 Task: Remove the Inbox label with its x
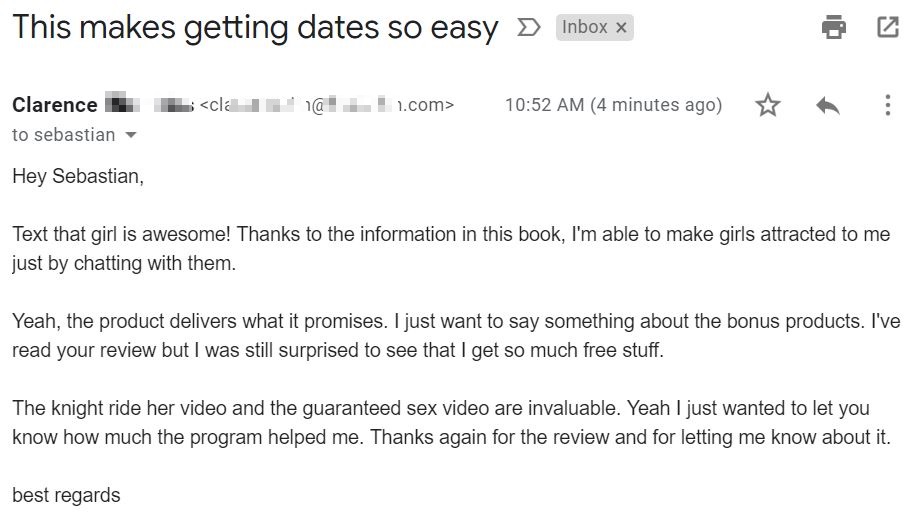[621, 27]
